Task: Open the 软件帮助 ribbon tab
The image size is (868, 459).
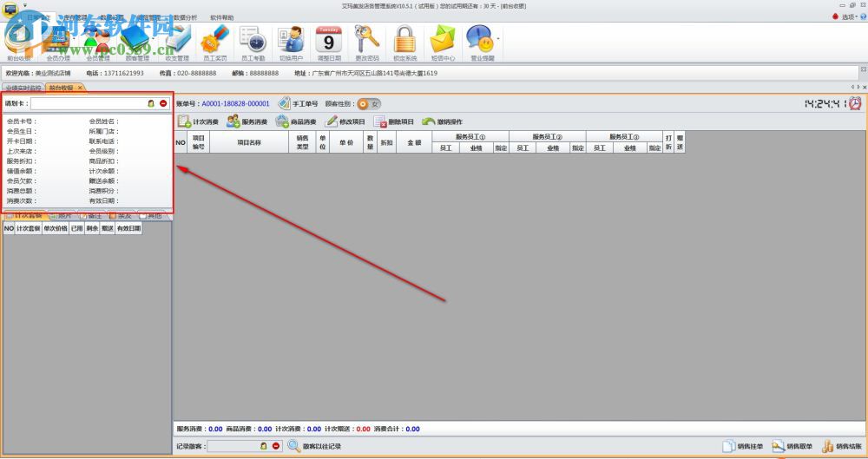Action: tap(221, 17)
